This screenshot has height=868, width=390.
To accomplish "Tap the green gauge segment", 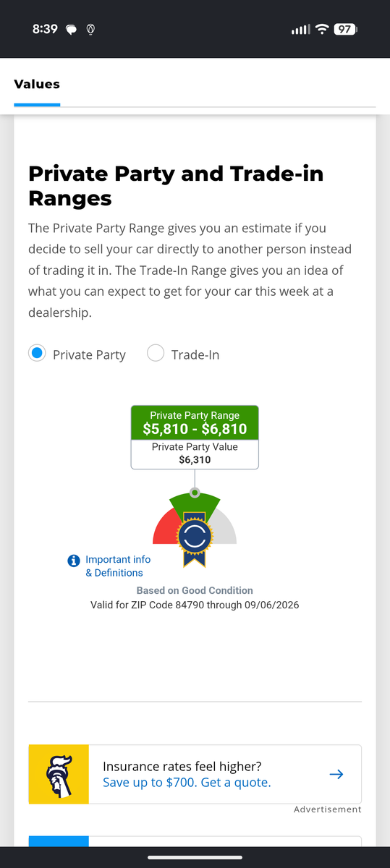I will click(195, 503).
